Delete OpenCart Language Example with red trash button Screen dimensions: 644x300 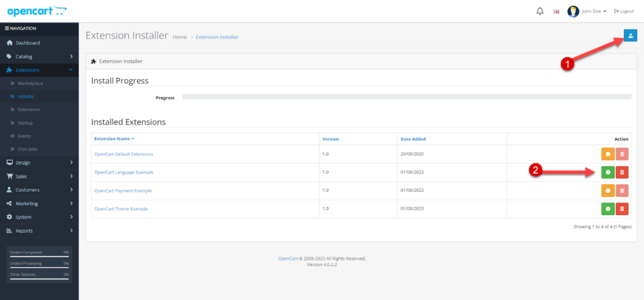click(622, 172)
